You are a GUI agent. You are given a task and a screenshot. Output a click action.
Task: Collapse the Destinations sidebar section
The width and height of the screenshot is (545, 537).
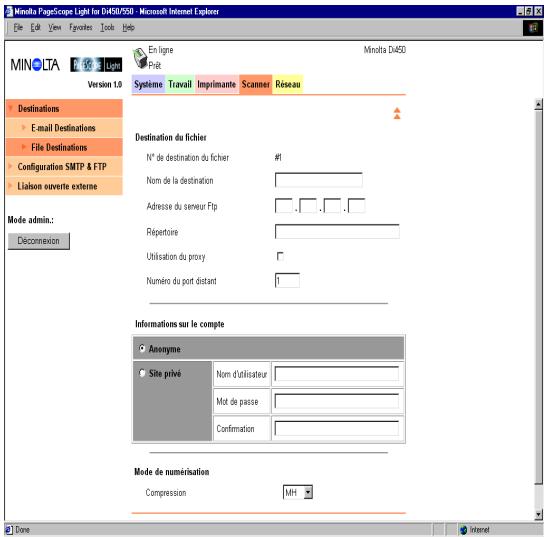[x=64, y=108]
